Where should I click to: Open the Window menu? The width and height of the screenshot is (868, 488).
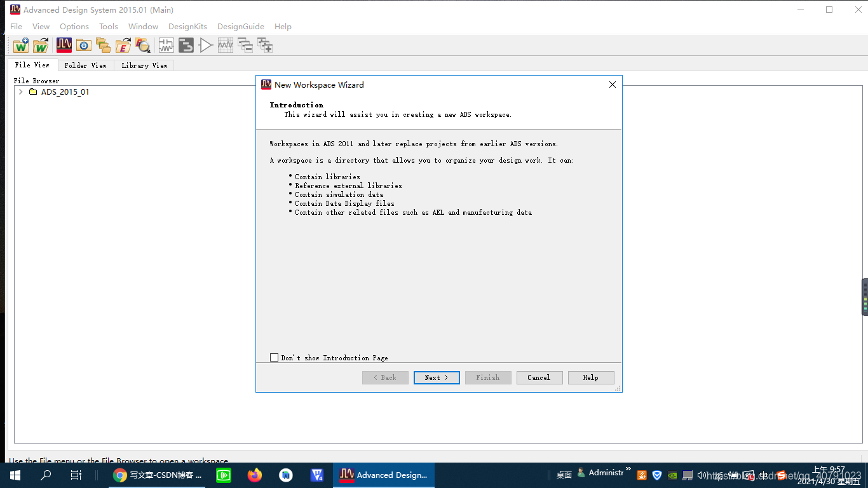pos(144,27)
